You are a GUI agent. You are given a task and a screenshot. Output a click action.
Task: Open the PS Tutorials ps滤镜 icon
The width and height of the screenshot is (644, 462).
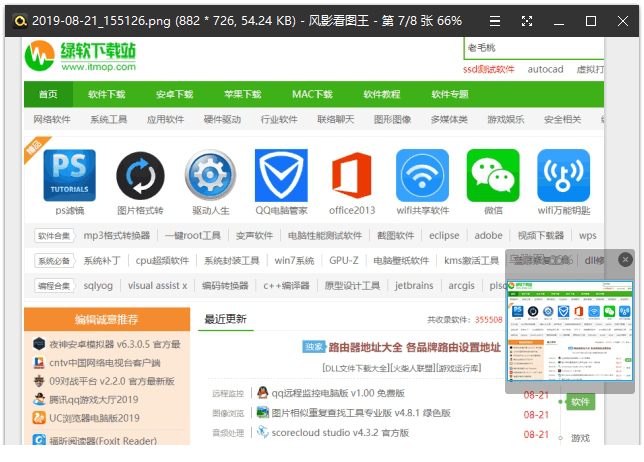click(69, 175)
